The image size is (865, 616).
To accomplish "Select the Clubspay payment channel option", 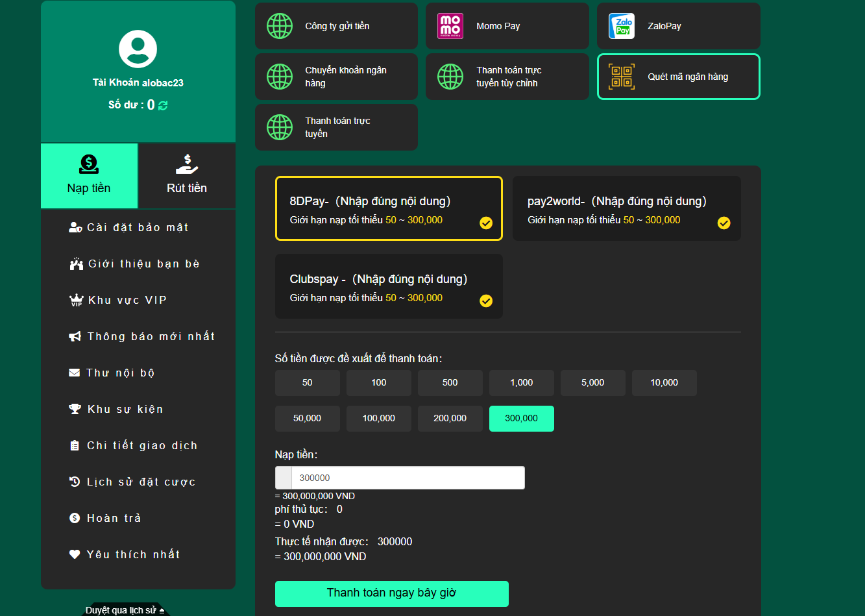I will 388,286.
